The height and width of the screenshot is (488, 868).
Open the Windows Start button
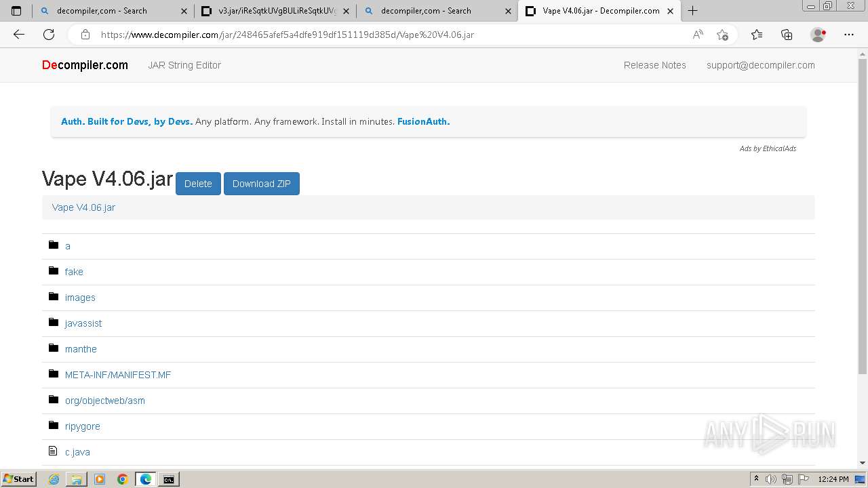click(19, 479)
